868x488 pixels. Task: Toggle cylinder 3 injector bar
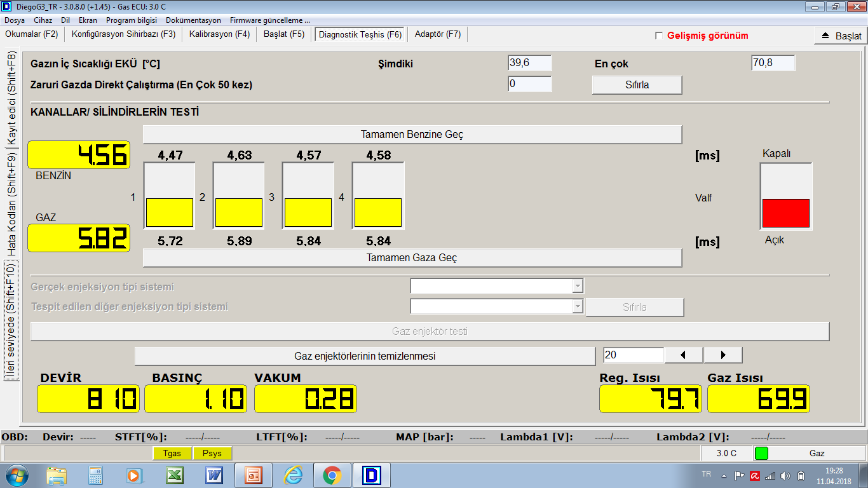(308, 196)
